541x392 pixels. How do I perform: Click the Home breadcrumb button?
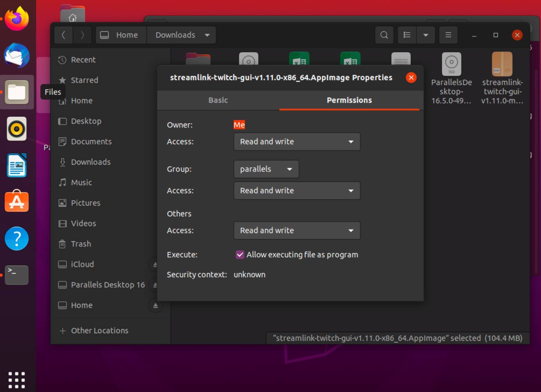[x=121, y=35]
